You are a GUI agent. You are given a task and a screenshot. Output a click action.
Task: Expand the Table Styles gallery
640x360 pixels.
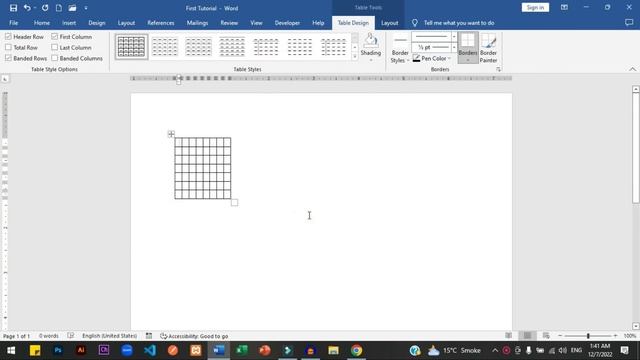(x=355, y=56)
